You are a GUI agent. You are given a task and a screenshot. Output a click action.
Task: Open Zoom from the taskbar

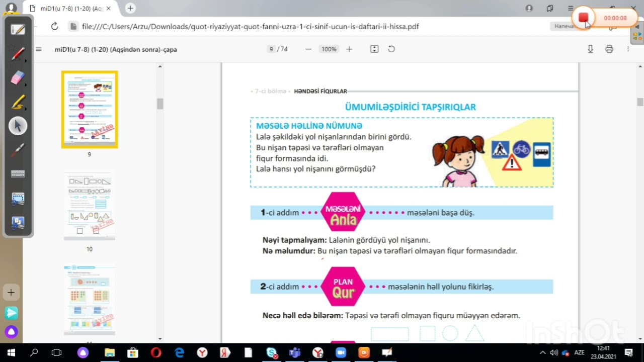[x=341, y=352]
